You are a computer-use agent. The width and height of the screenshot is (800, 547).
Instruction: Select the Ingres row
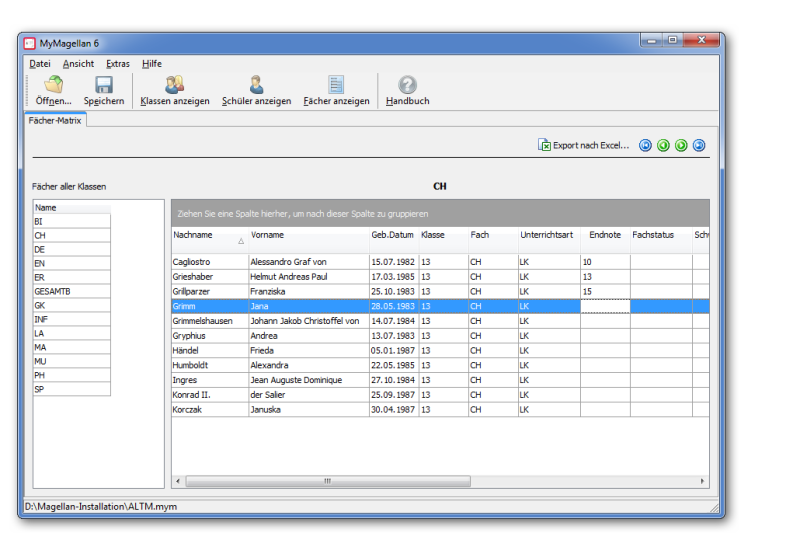[440, 380]
